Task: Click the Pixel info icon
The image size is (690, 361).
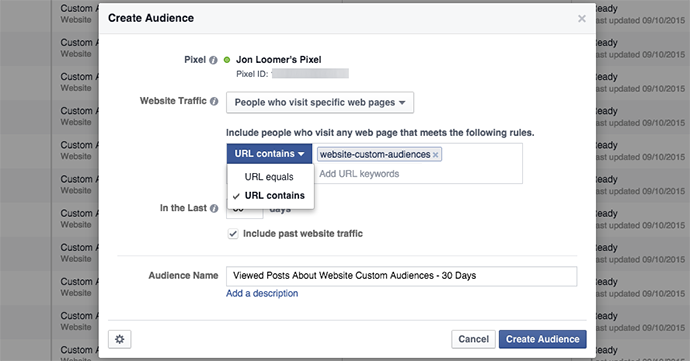Action: (x=213, y=60)
